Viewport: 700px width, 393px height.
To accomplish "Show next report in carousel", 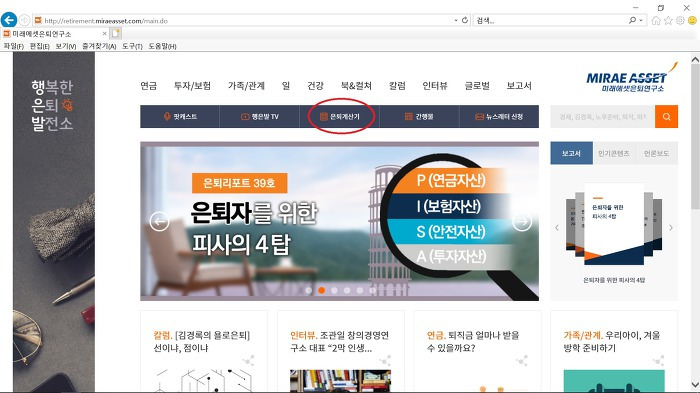I will (671, 228).
